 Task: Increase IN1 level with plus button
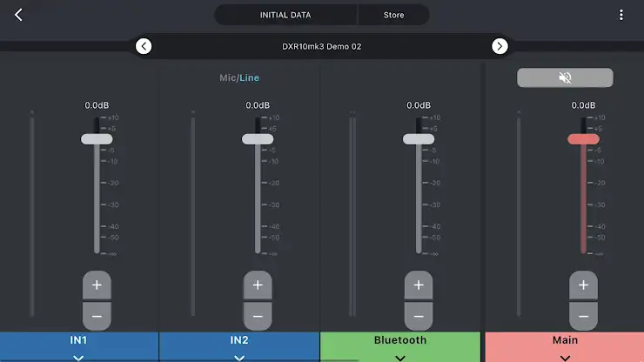click(97, 285)
